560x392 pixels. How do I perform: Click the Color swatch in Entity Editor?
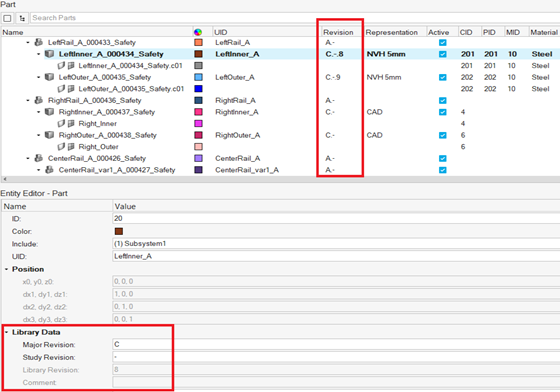point(119,231)
